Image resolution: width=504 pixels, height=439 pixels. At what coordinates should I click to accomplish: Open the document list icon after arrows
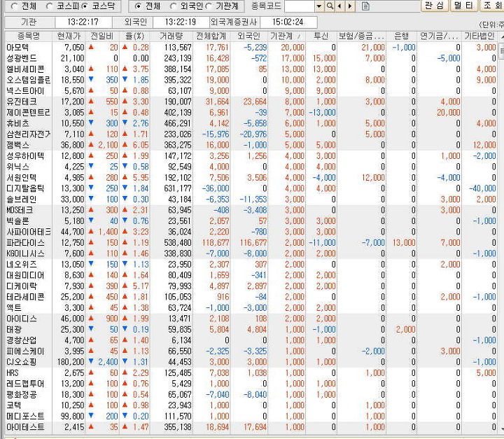click(365, 6)
